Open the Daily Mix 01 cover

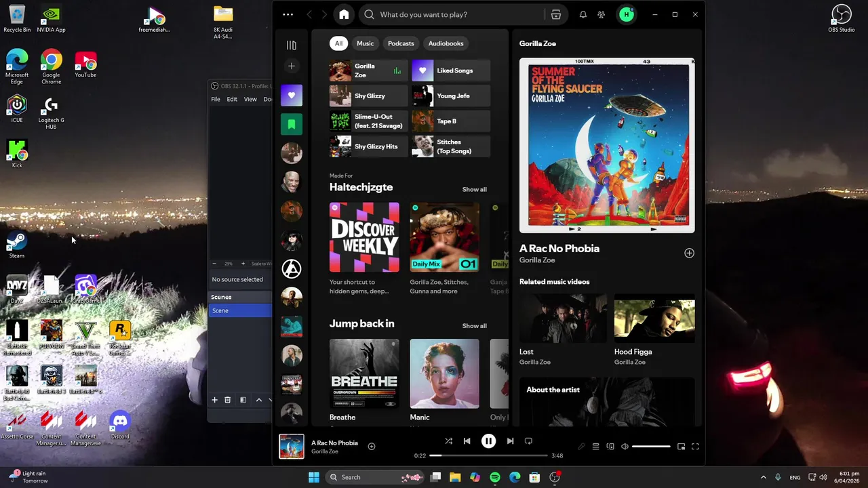point(444,237)
